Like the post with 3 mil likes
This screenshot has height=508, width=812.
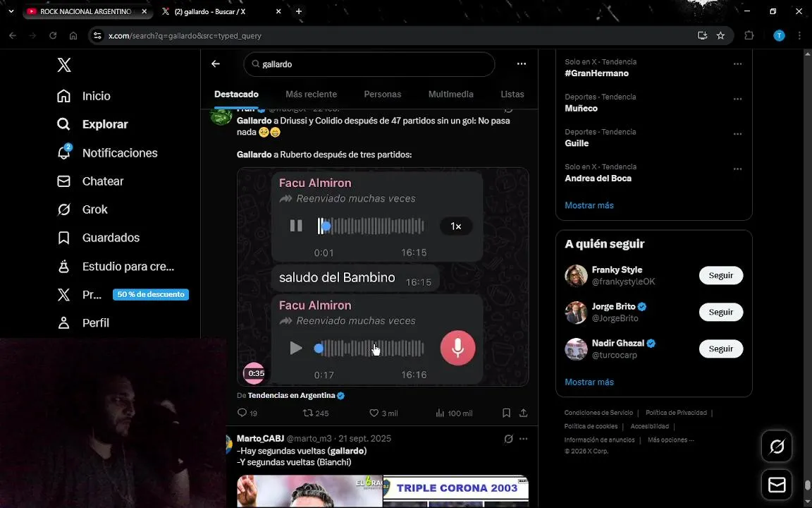(x=383, y=413)
